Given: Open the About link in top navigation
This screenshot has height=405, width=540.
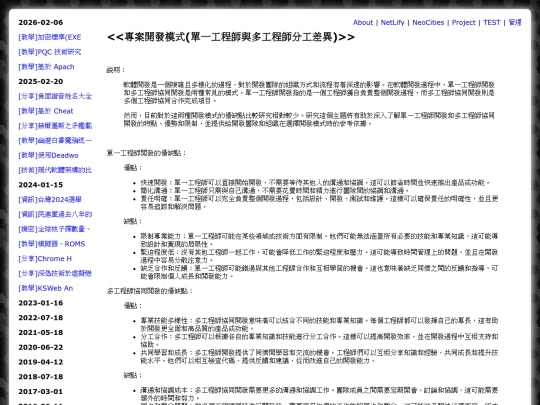Looking at the screenshot, I should 363,22.
